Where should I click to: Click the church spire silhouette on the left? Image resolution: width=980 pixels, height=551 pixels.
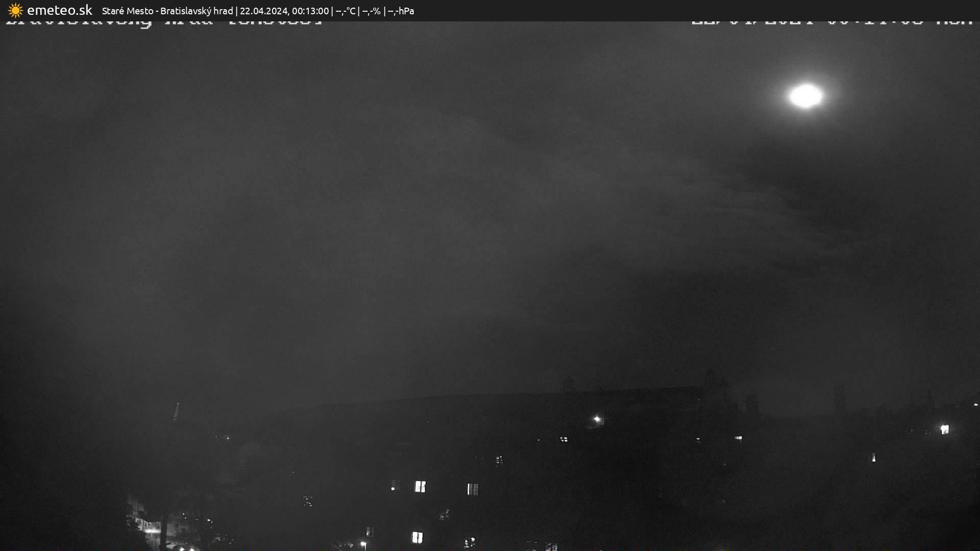point(177,411)
